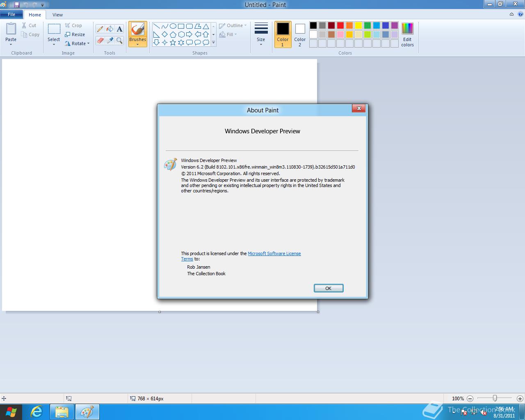Viewport: 525px width, 420px height.
Task: Pick the yellow color swatch
Action: [358, 25]
